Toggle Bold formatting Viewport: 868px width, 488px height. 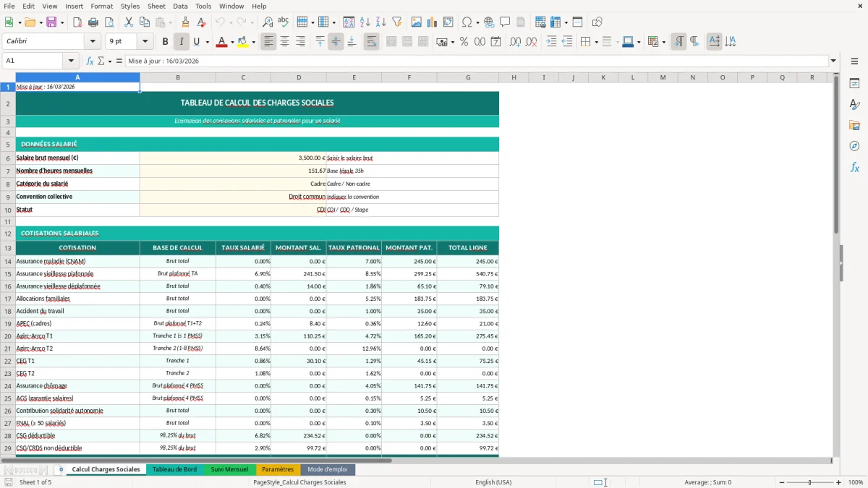point(165,42)
